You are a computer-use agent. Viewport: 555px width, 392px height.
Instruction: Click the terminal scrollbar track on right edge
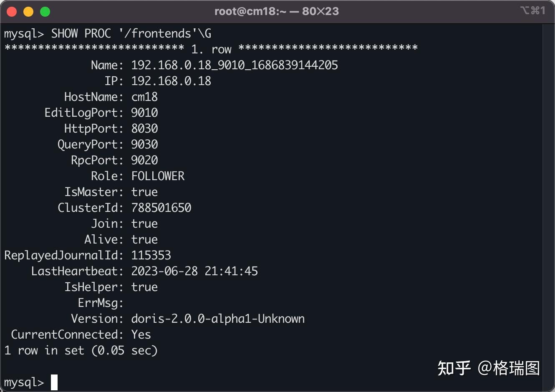tap(548, 207)
